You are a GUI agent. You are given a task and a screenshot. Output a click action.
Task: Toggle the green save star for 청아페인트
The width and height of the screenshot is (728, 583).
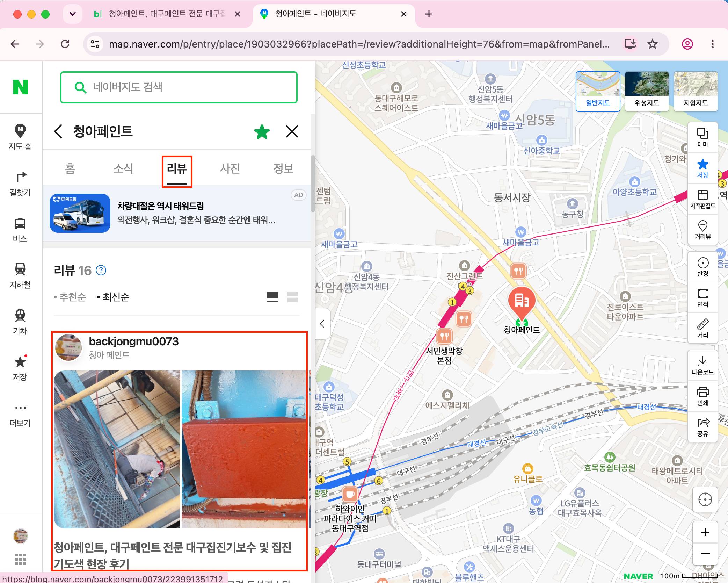tap(262, 132)
